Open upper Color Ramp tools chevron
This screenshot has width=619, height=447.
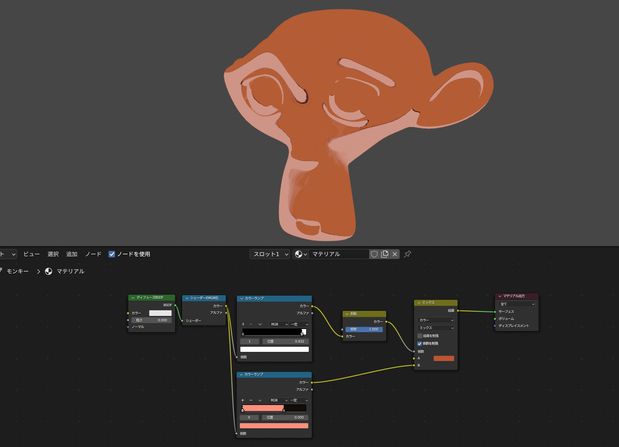[260, 324]
